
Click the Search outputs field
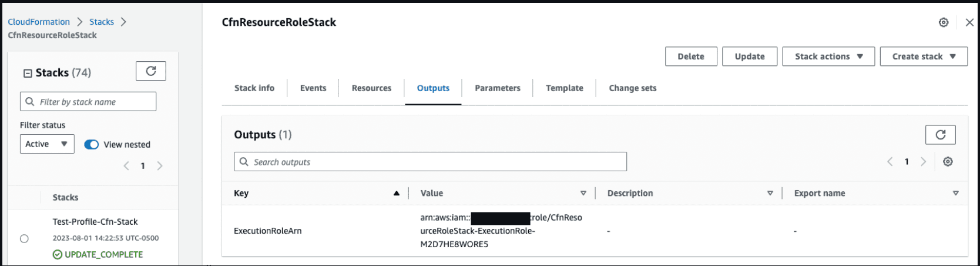430,162
